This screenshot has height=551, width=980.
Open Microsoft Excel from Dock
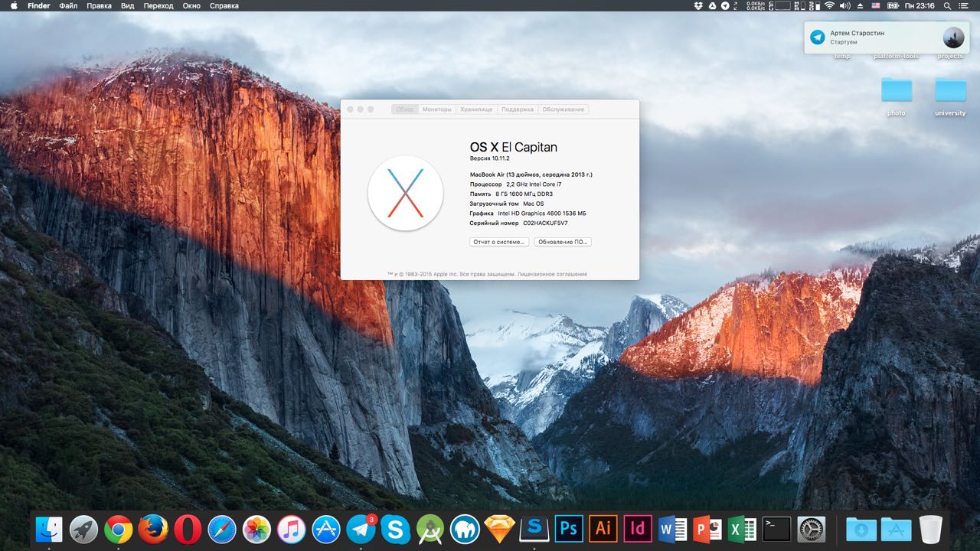(742, 529)
